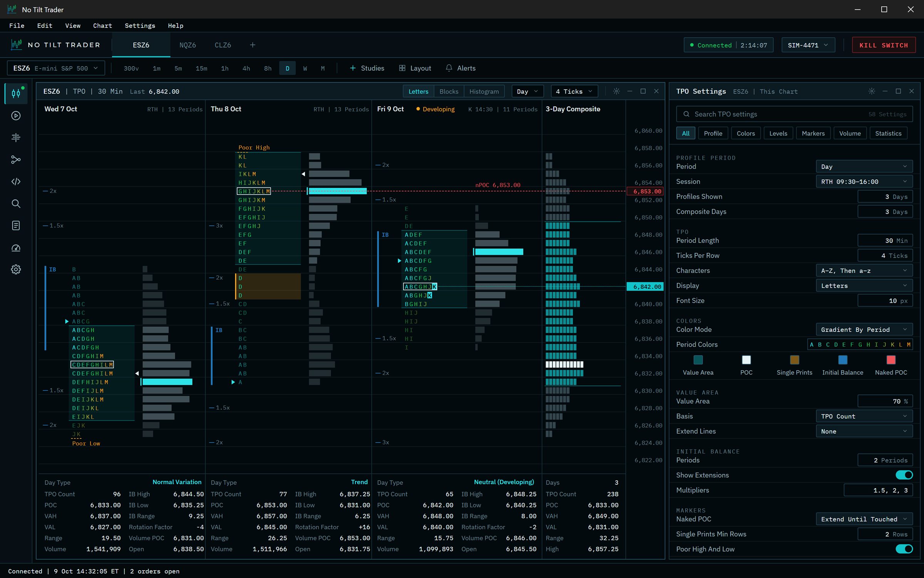
Task: Expand the 4 Ticks dropdown
Action: tap(574, 91)
